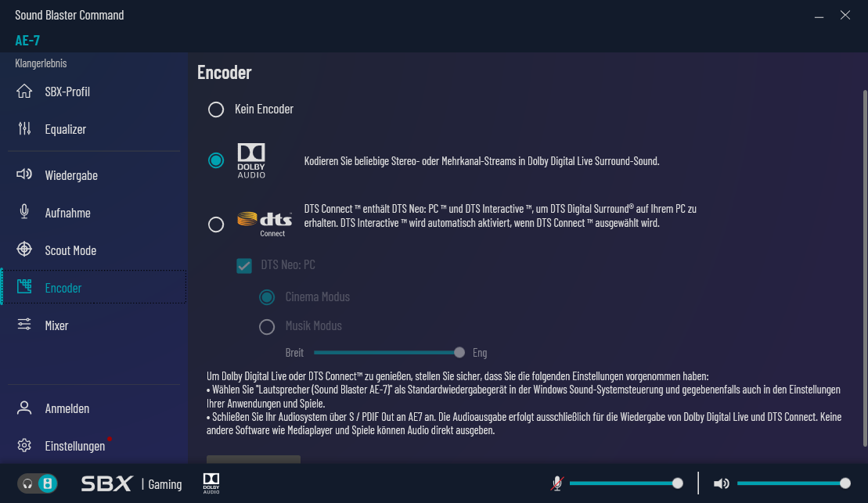Select the Musik Modus radio button
The width and height of the screenshot is (868, 503).
pos(267,326)
